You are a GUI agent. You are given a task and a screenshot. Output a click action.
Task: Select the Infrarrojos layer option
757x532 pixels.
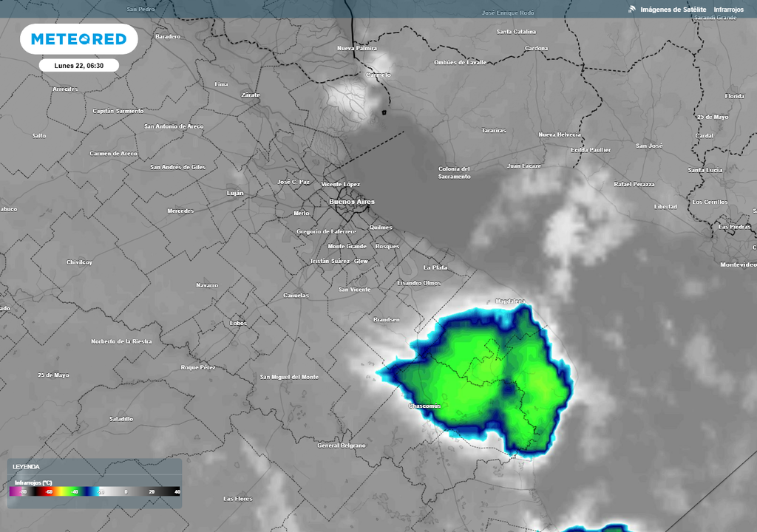[x=727, y=10]
